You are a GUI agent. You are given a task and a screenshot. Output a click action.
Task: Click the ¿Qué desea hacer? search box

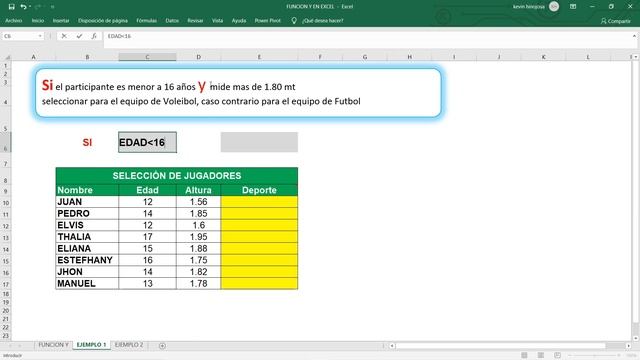point(323,20)
